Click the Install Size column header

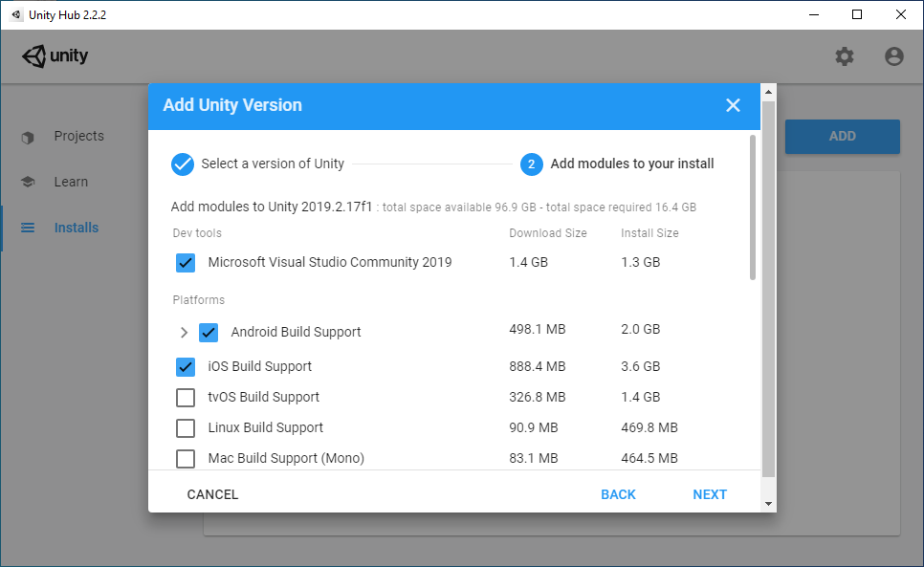(x=649, y=233)
